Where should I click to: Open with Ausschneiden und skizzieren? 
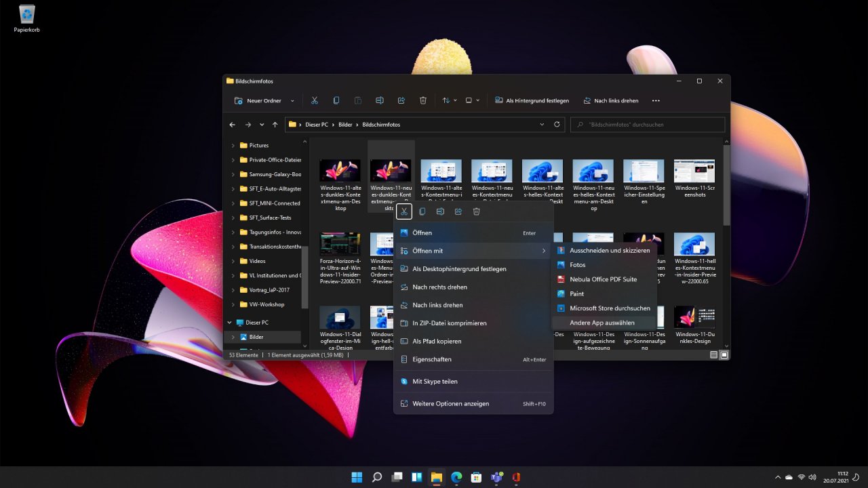click(x=604, y=250)
